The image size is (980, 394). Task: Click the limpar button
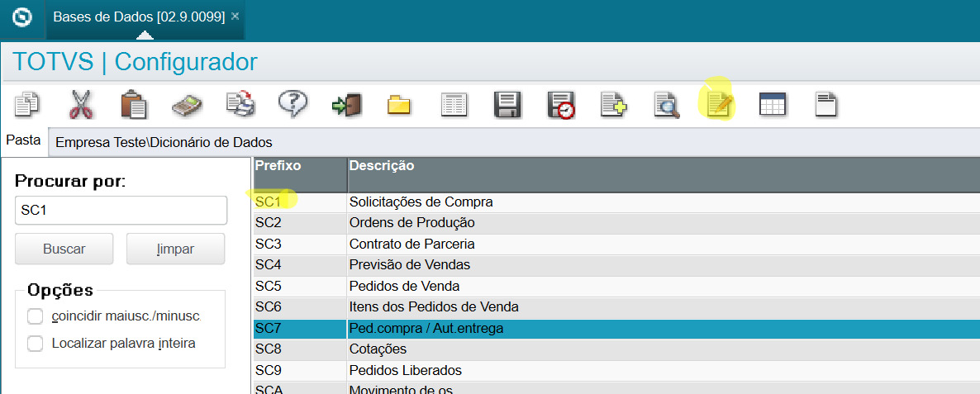pyautogui.click(x=176, y=249)
